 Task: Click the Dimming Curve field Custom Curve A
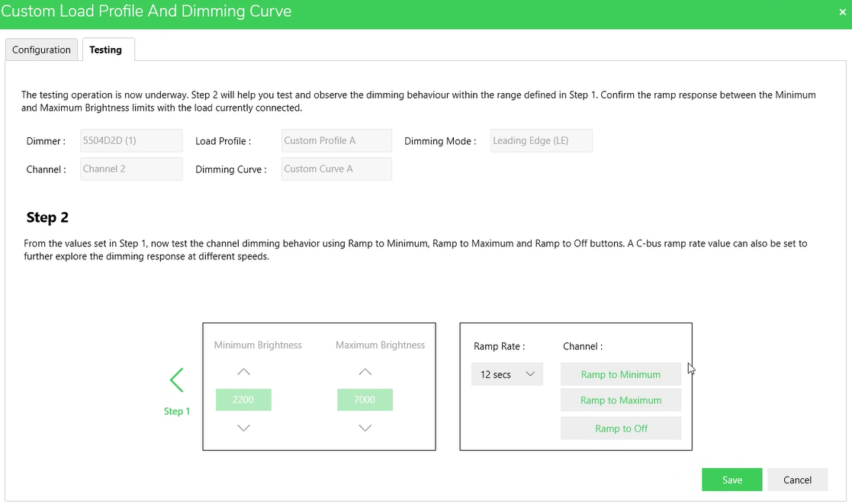tap(336, 169)
